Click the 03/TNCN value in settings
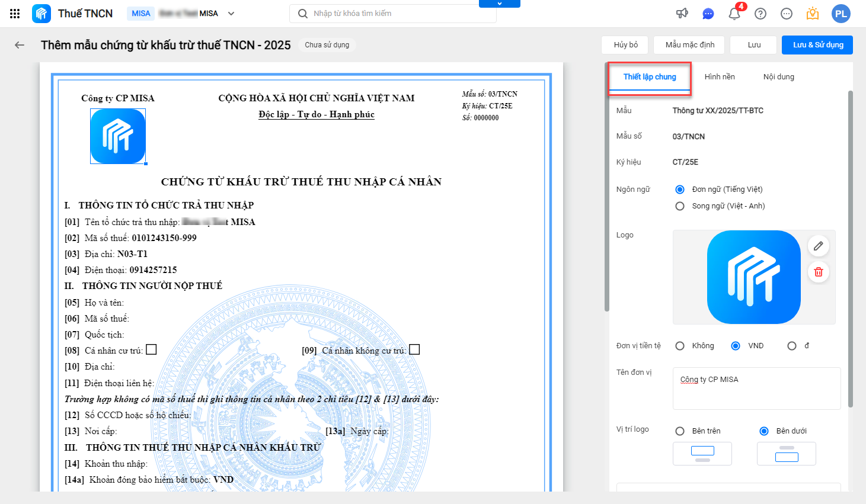 pyautogui.click(x=689, y=137)
